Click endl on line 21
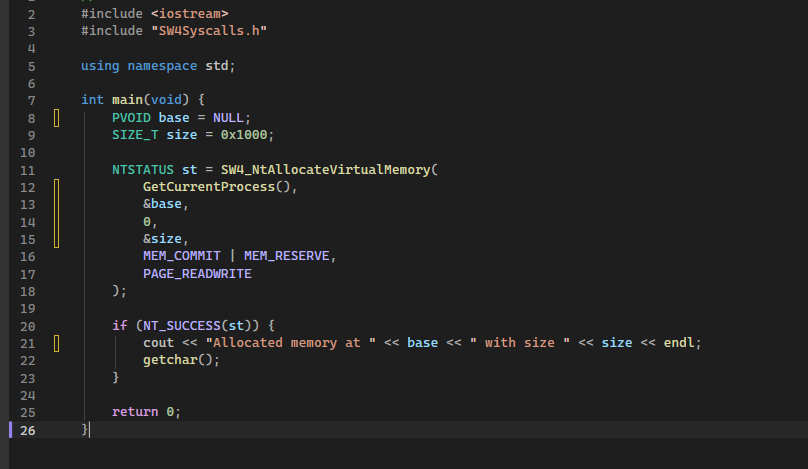 click(x=679, y=343)
